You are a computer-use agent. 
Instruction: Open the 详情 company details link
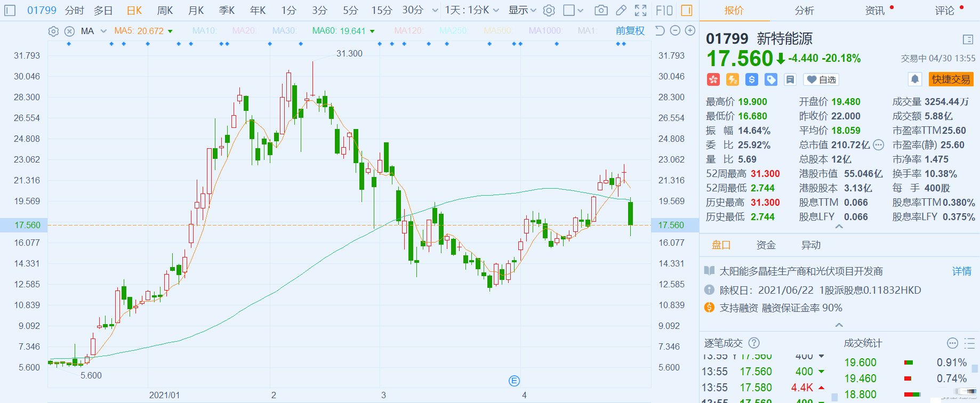click(x=962, y=271)
